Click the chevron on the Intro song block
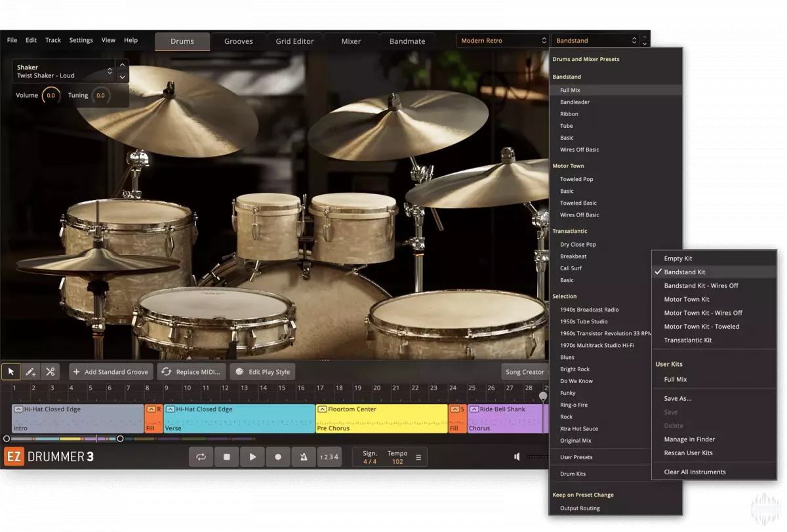The height and width of the screenshot is (532, 787). coord(18,409)
